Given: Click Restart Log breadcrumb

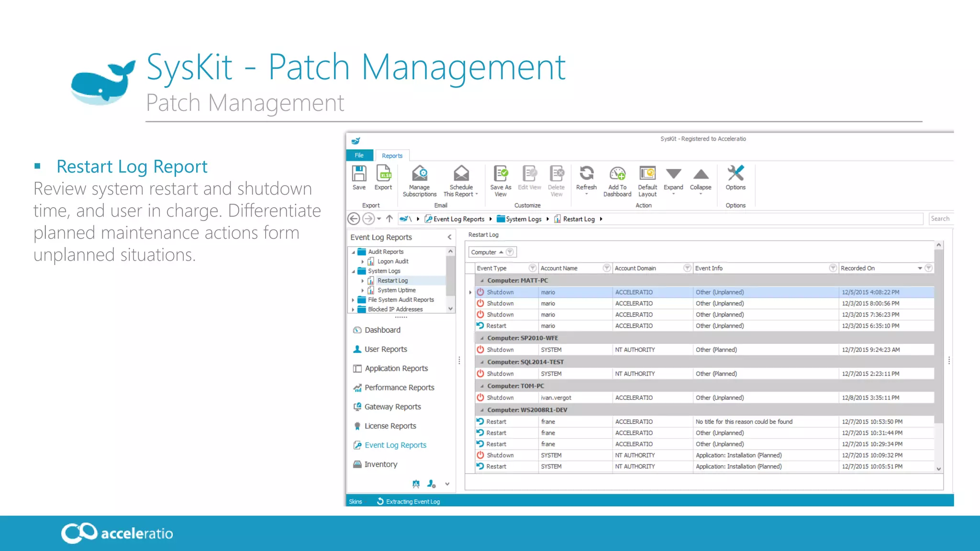Looking at the screenshot, I should click(579, 219).
